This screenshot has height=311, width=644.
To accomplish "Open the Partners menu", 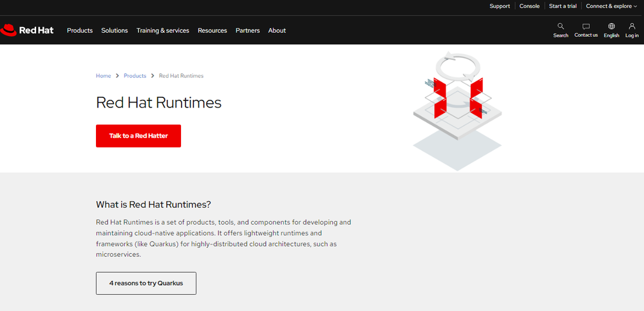I will [x=248, y=30].
